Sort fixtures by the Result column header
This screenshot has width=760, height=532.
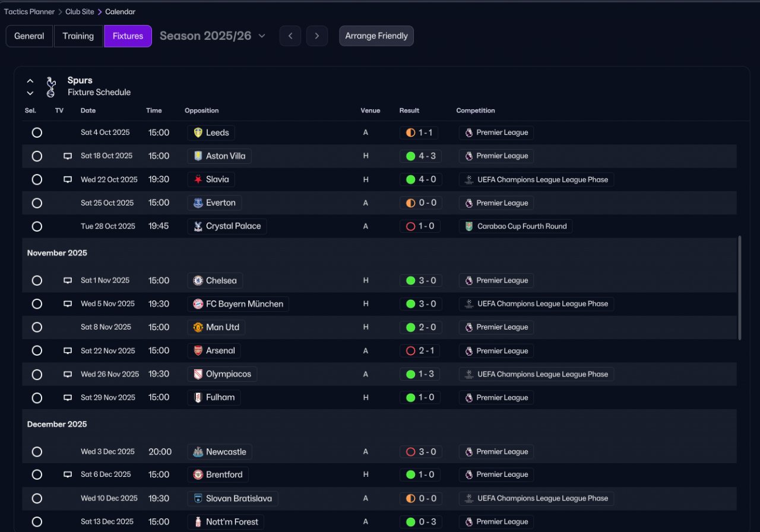point(409,110)
